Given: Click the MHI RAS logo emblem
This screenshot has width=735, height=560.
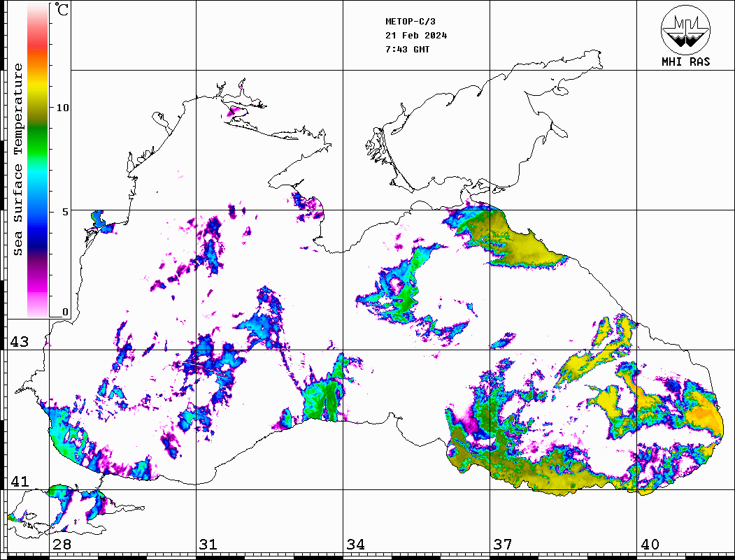Looking at the screenshot, I should coord(686,29).
